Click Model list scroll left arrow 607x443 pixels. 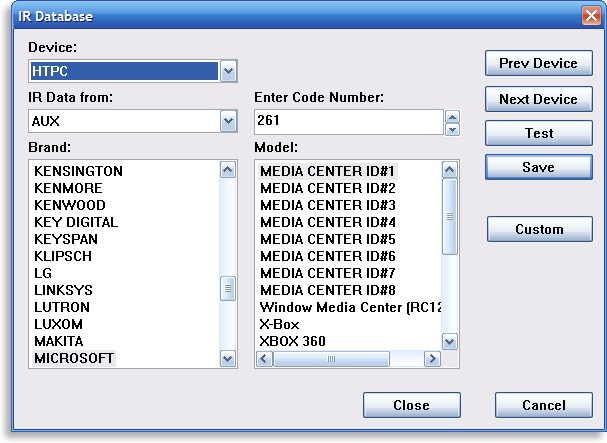click(264, 359)
